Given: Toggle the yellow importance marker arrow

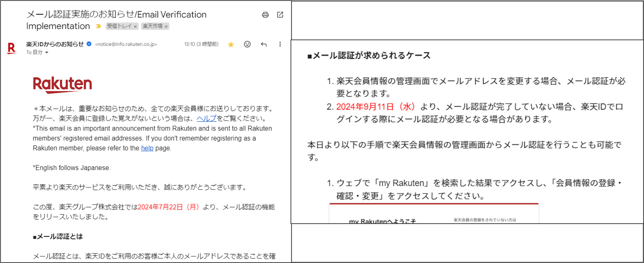Looking at the screenshot, I should (x=98, y=26).
